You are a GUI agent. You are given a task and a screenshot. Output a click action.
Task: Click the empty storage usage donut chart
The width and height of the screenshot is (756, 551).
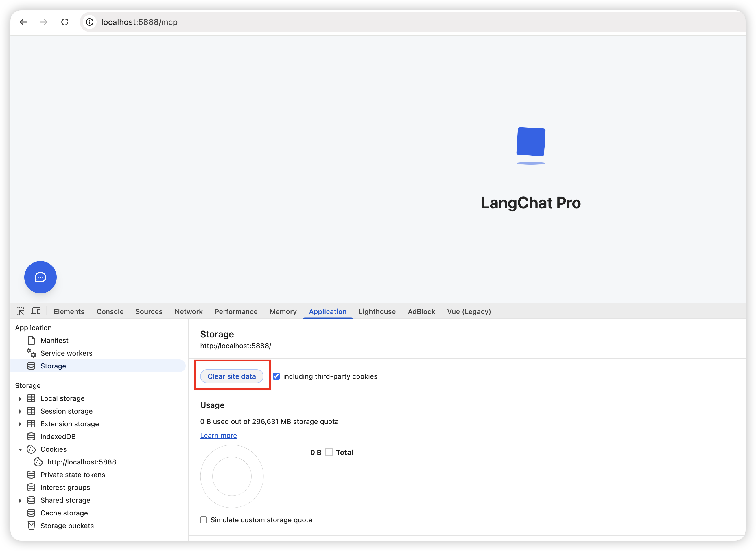(232, 476)
